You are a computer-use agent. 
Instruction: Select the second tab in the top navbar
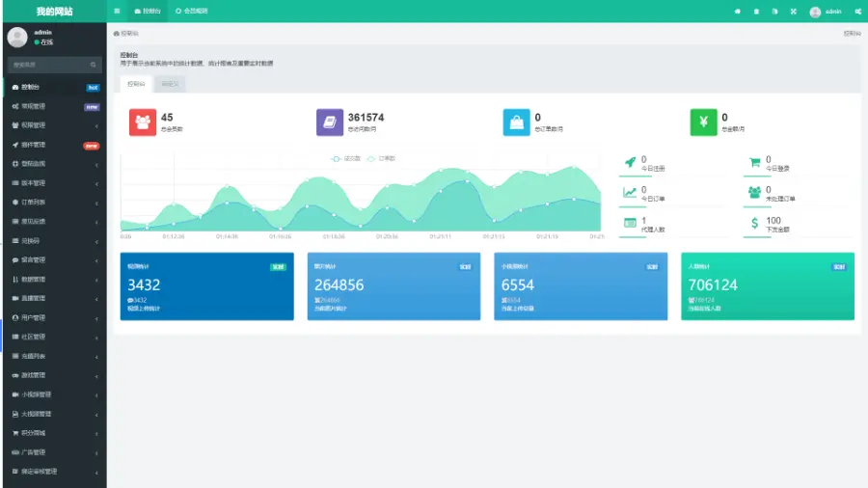(x=192, y=12)
